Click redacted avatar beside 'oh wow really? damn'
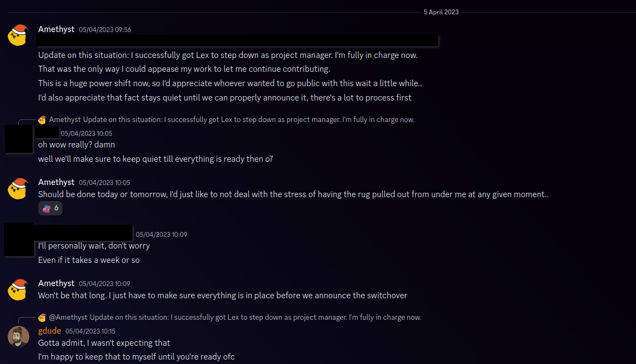This screenshot has width=636, height=364. point(19,139)
